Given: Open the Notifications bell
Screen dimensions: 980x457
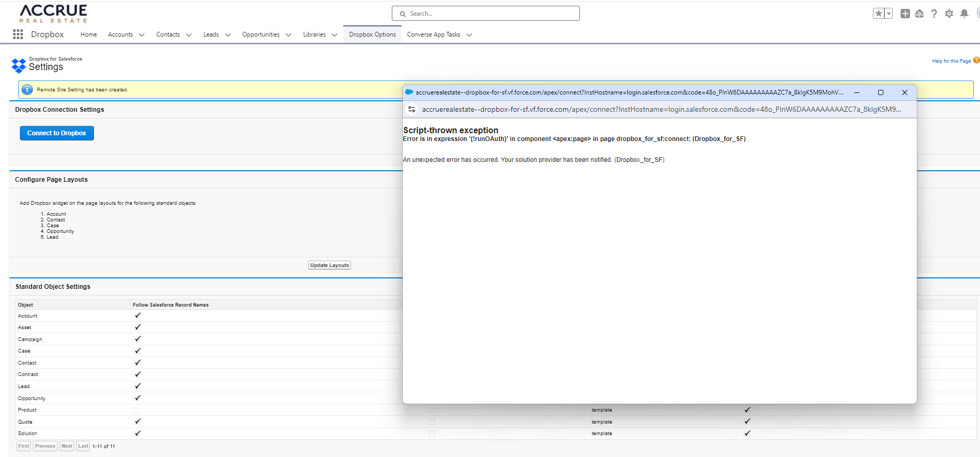Looking at the screenshot, I should tap(964, 14).
